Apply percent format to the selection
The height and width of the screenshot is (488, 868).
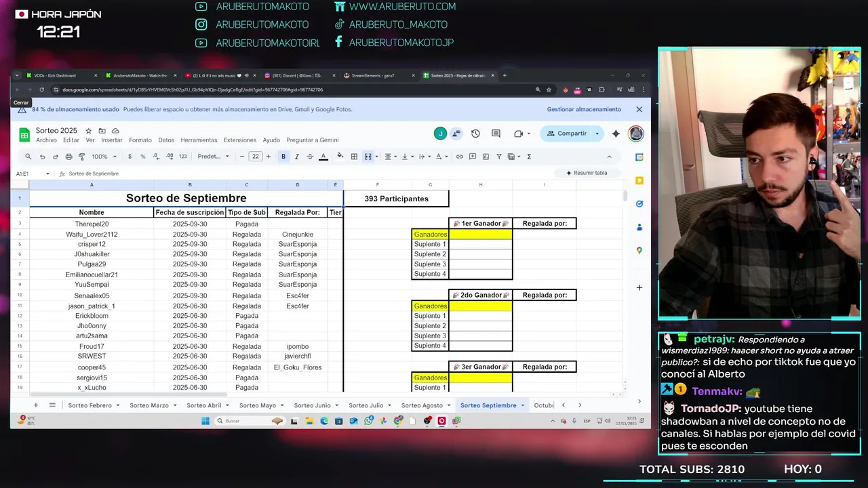point(142,157)
